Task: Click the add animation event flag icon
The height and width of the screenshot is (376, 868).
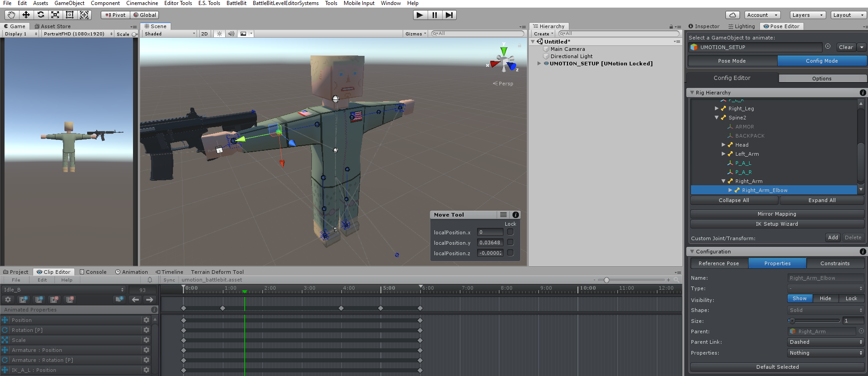Action: [119, 300]
